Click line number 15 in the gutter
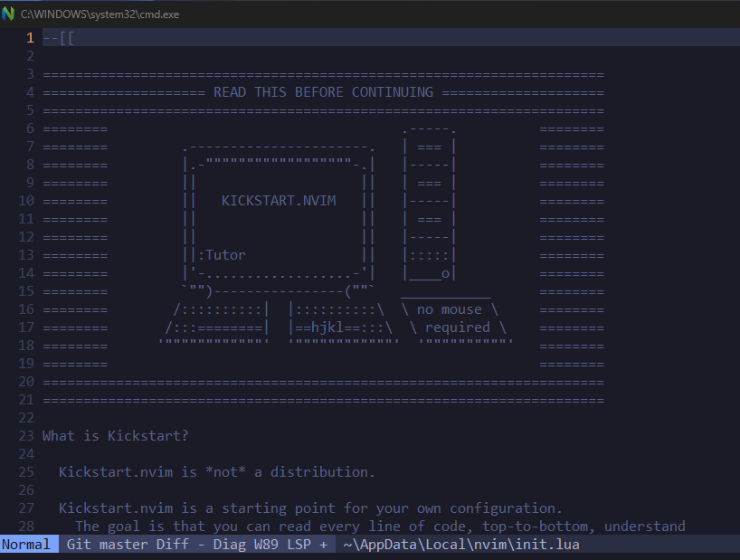This screenshot has height=560, width=740. [26, 291]
